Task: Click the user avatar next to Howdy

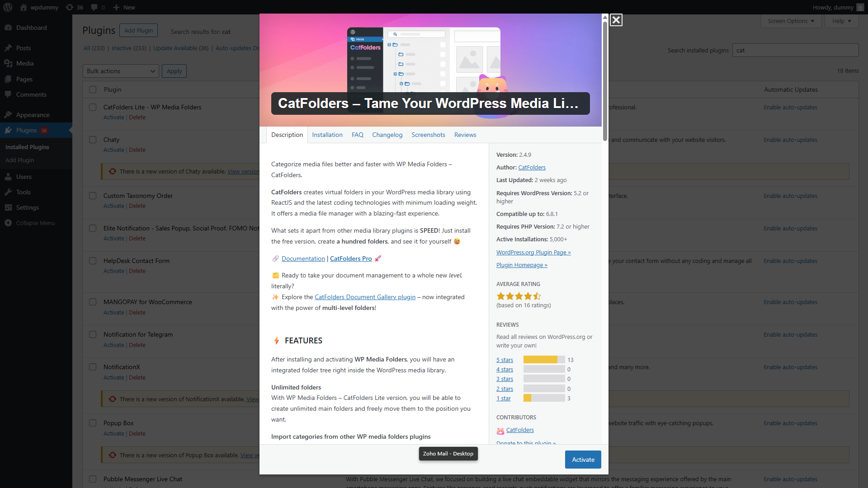Action: pyautogui.click(x=860, y=7)
